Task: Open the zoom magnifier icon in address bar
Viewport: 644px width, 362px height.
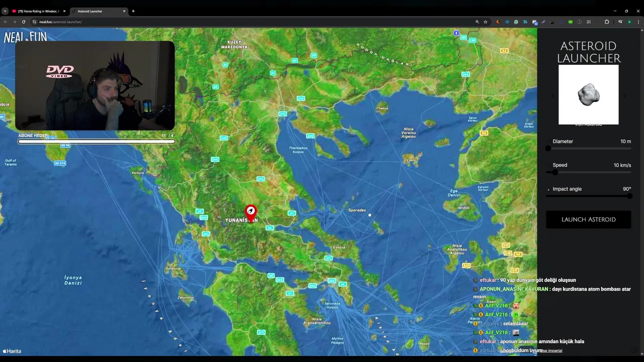Action: pyautogui.click(x=477, y=22)
